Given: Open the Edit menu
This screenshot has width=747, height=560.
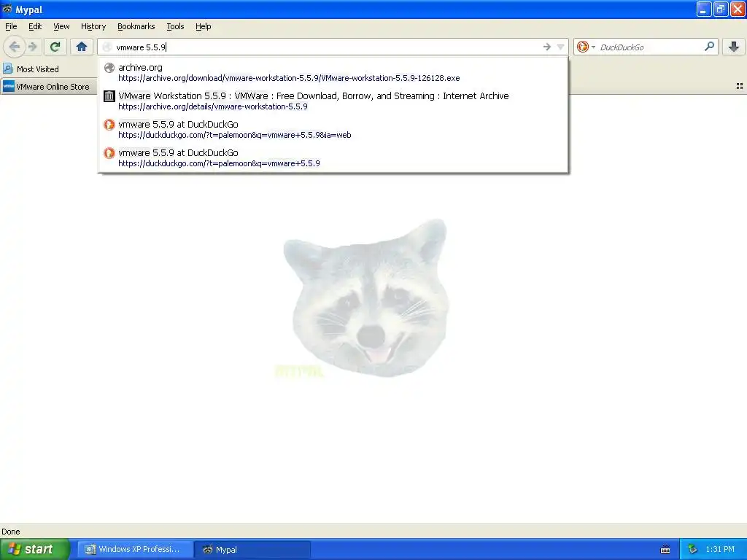Looking at the screenshot, I should click(x=35, y=27).
